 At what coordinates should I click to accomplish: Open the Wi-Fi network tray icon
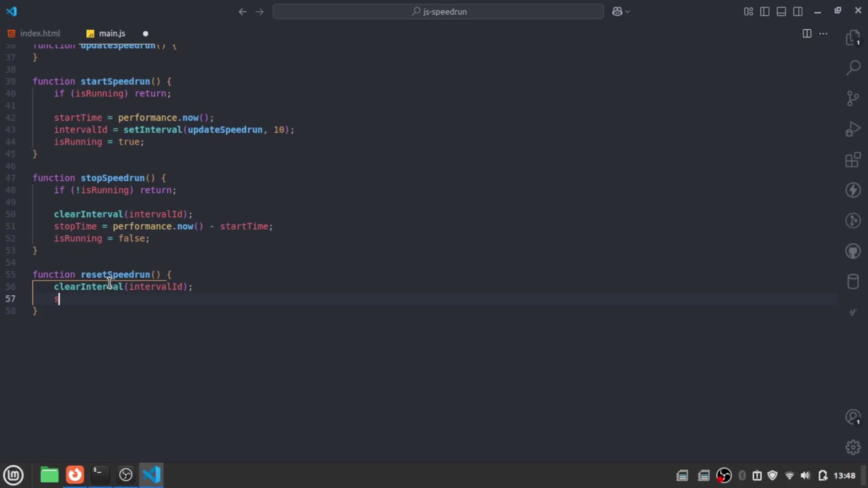[789, 476]
